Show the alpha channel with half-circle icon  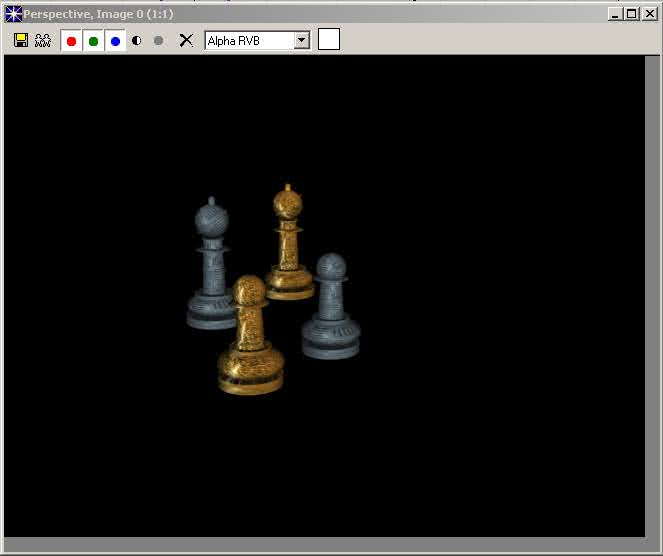click(136, 41)
